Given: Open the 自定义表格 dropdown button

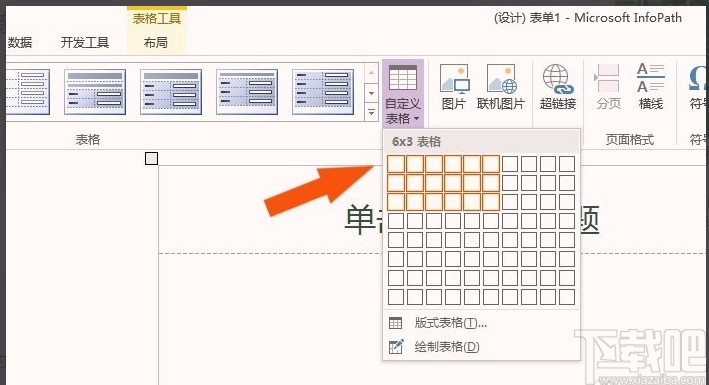Looking at the screenshot, I should (x=403, y=94).
